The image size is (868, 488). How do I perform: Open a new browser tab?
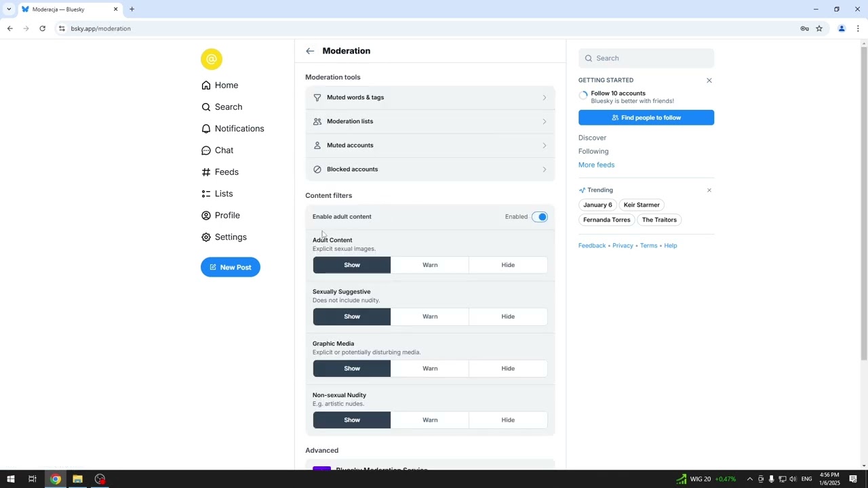[132, 9]
